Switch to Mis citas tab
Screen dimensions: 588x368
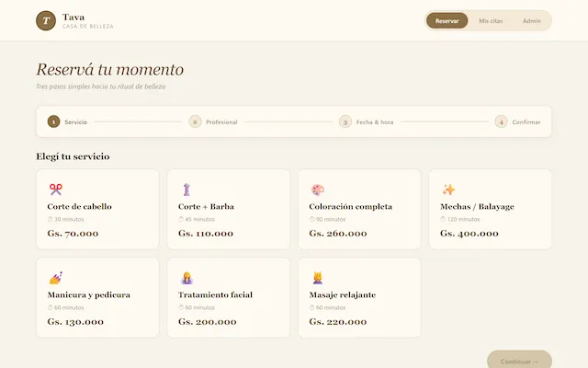491,20
